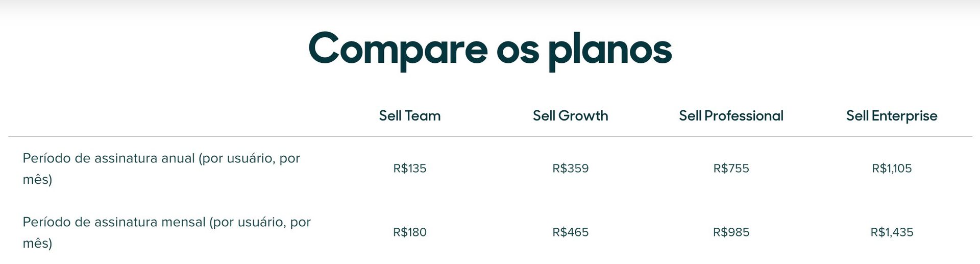980x264 pixels.
Task: Click the R$755 annual Sell Professional price
Action: pyautogui.click(x=731, y=169)
